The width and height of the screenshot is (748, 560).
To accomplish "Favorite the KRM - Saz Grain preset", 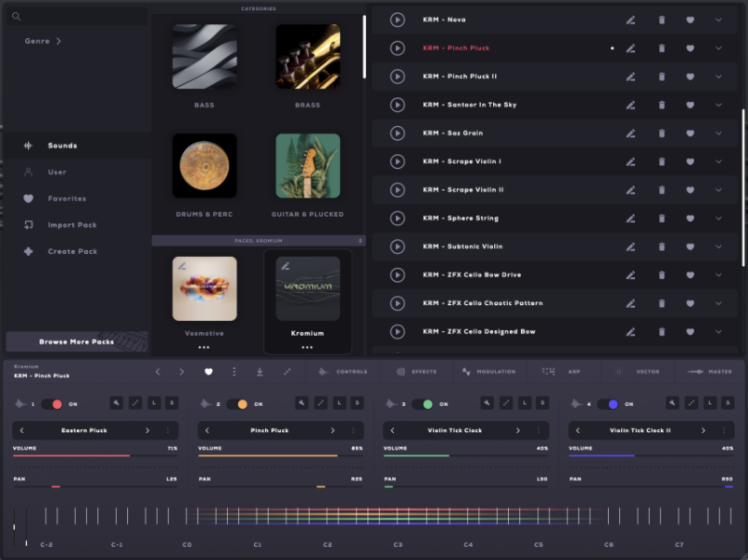I will (x=690, y=133).
